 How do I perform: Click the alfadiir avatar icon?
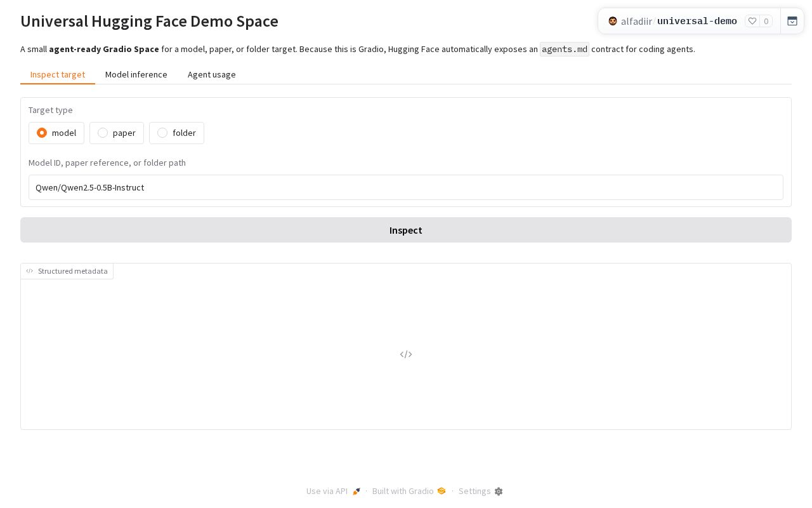pos(613,21)
